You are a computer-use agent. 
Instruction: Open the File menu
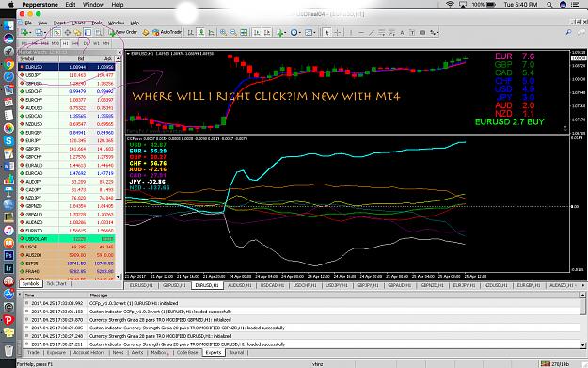pos(28,23)
